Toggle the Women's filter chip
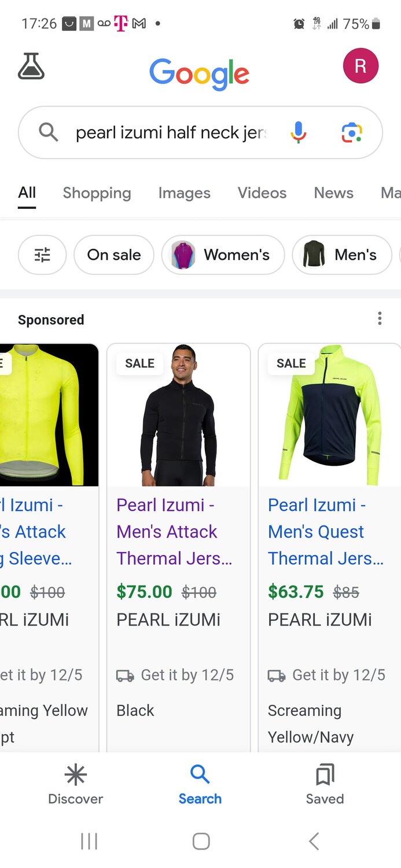Screen dimensions: 401x868 pos(223,255)
